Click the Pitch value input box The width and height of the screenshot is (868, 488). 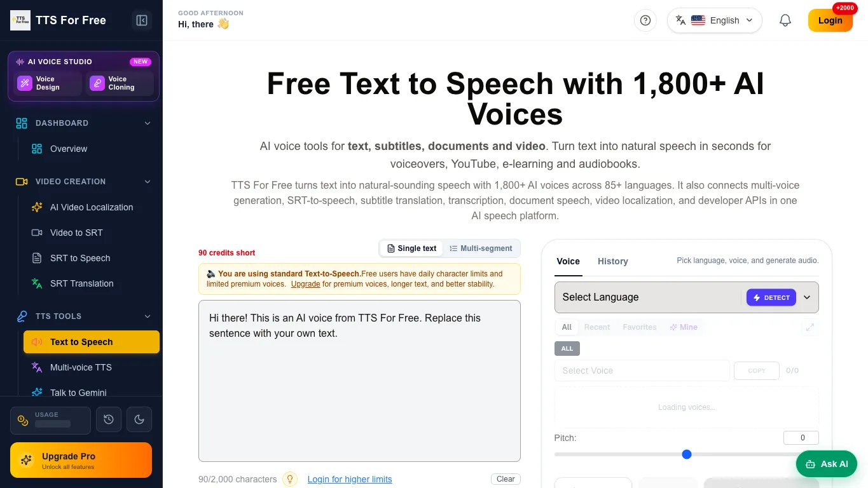point(801,438)
